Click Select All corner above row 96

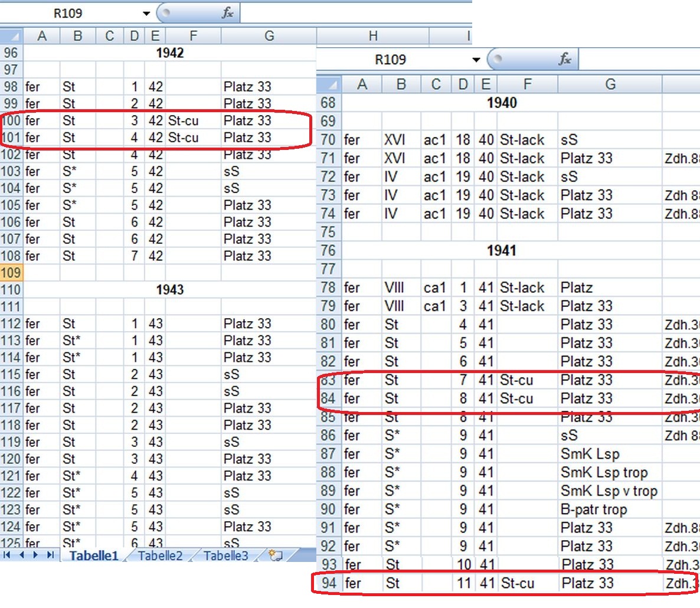(x=12, y=36)
